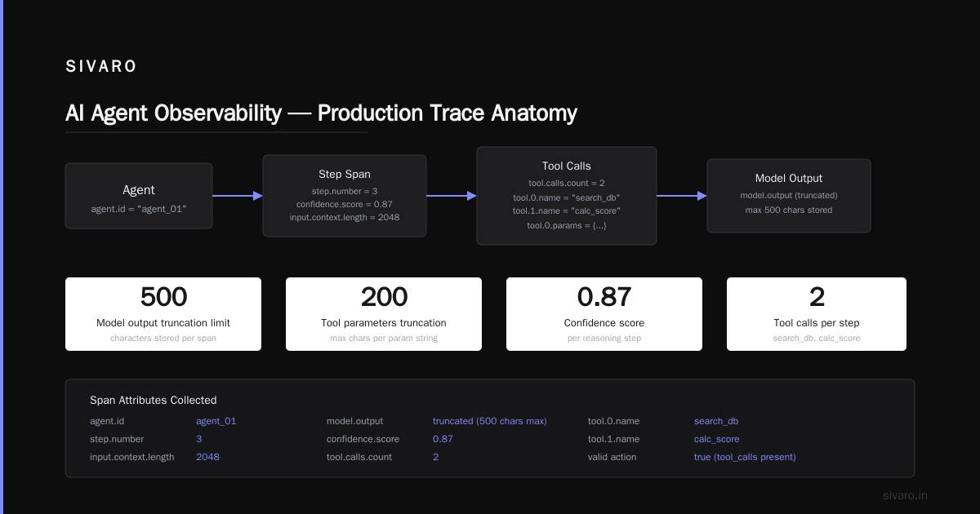Click the 'step.number' attribute key in the table
Viewport: 980px width, 514px height.
tap(118, 439)
